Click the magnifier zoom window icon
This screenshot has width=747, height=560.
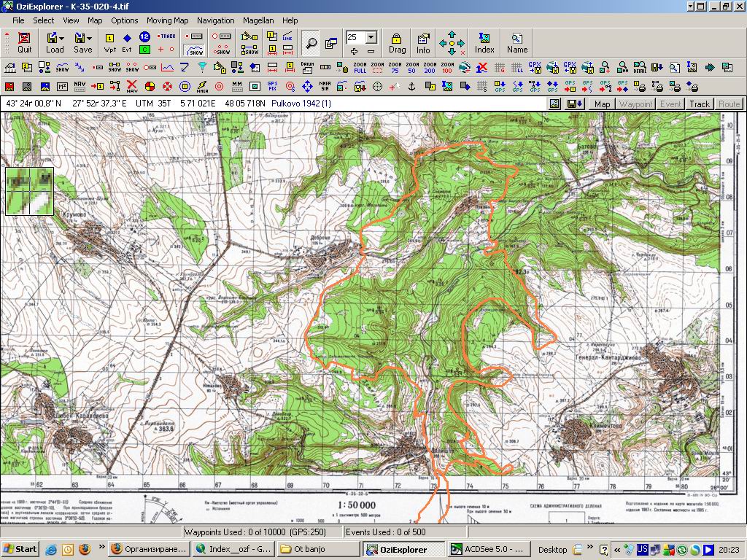(311, 43)
